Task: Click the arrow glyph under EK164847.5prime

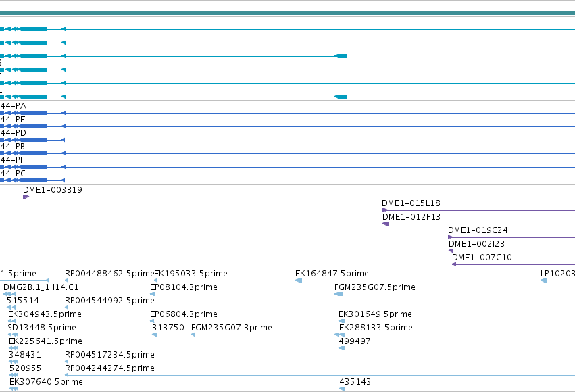Action: [299, 280]
